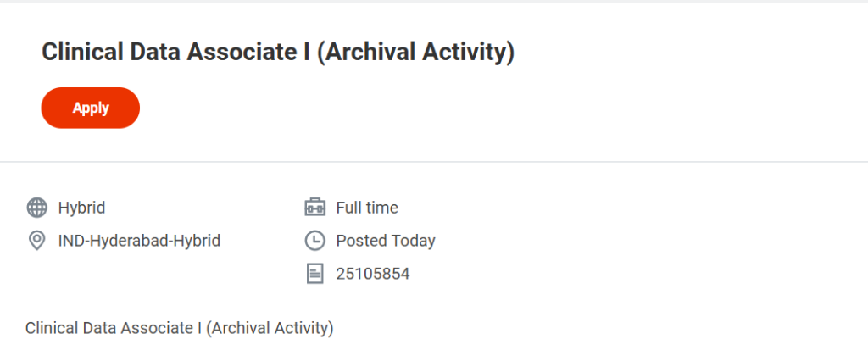Select the Full time label
This screenshot has height=350, width=868.
click(367, 208)
